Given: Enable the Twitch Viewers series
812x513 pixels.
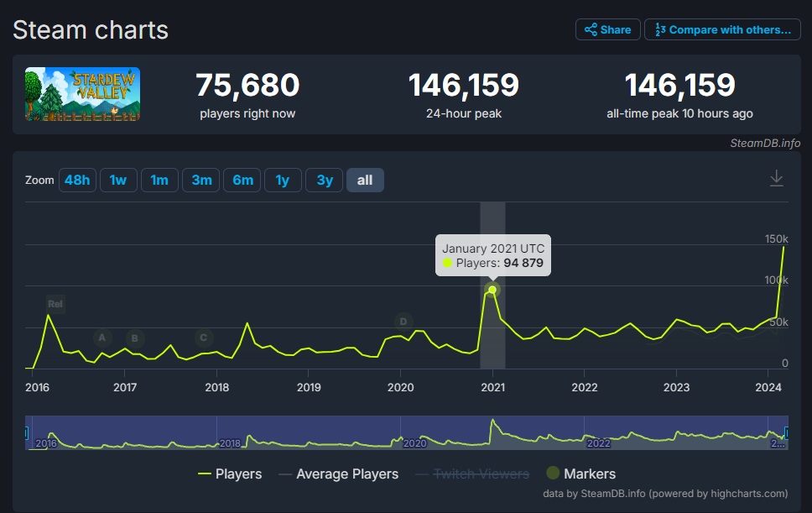Looking at the screenshot, I should pos(472,474).
